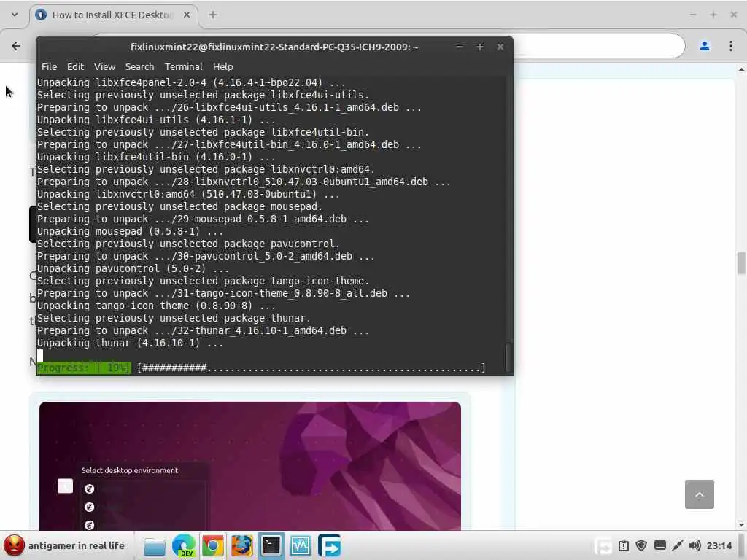747x560 pixels.
Task: Click the scroll-to-top arrow button on webpage
Action: (x=700, y=494)
